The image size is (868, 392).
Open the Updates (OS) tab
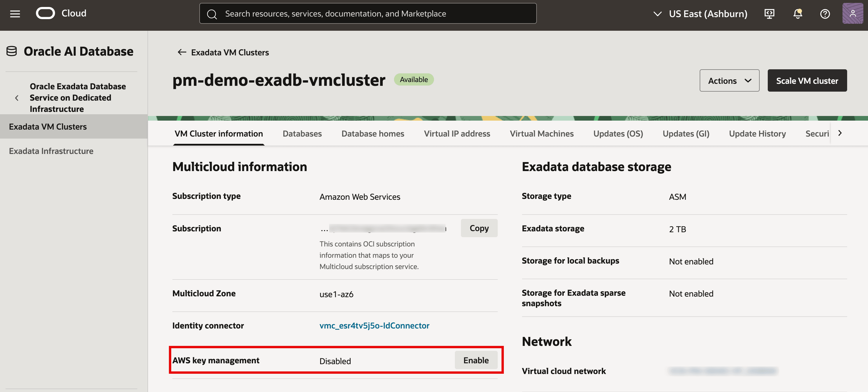coord(618,134)
